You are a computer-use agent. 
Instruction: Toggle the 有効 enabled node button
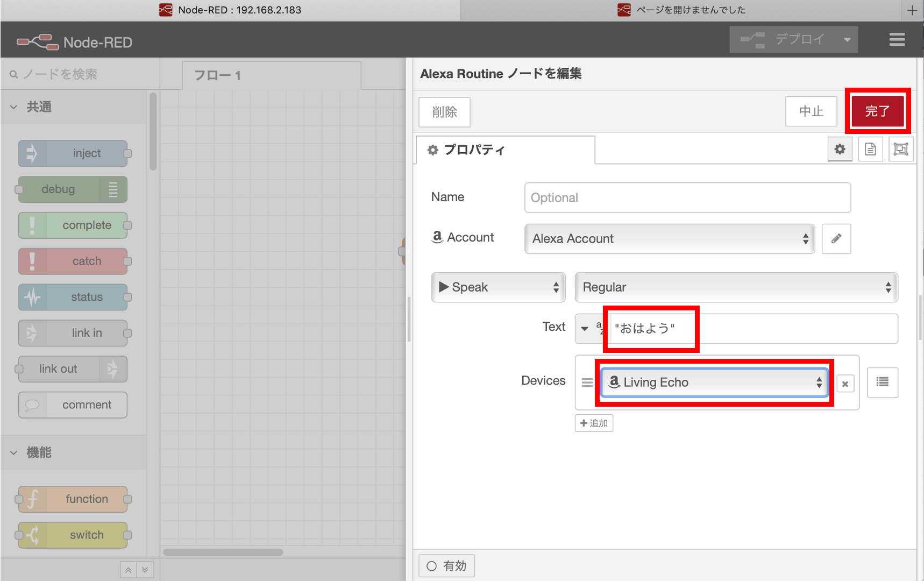[446, 566]
